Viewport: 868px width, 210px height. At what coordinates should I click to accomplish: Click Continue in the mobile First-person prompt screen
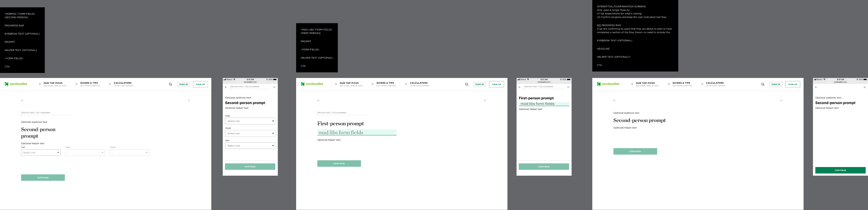(x=544, y=167)
